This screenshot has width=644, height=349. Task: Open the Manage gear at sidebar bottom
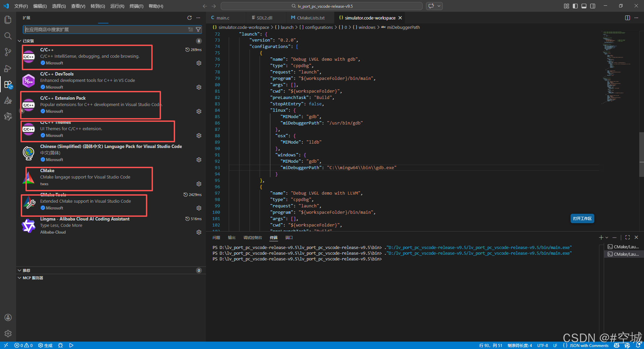click(x=8, y=334)
